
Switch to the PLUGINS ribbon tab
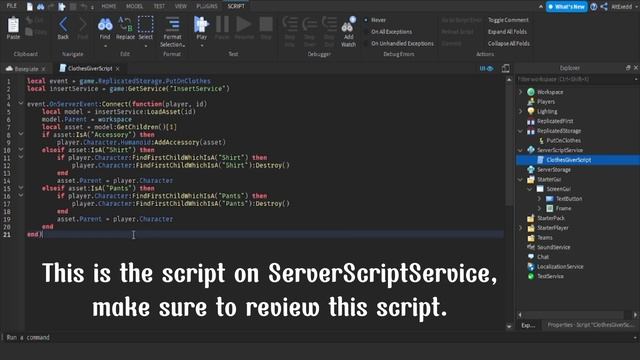(207, 6)
